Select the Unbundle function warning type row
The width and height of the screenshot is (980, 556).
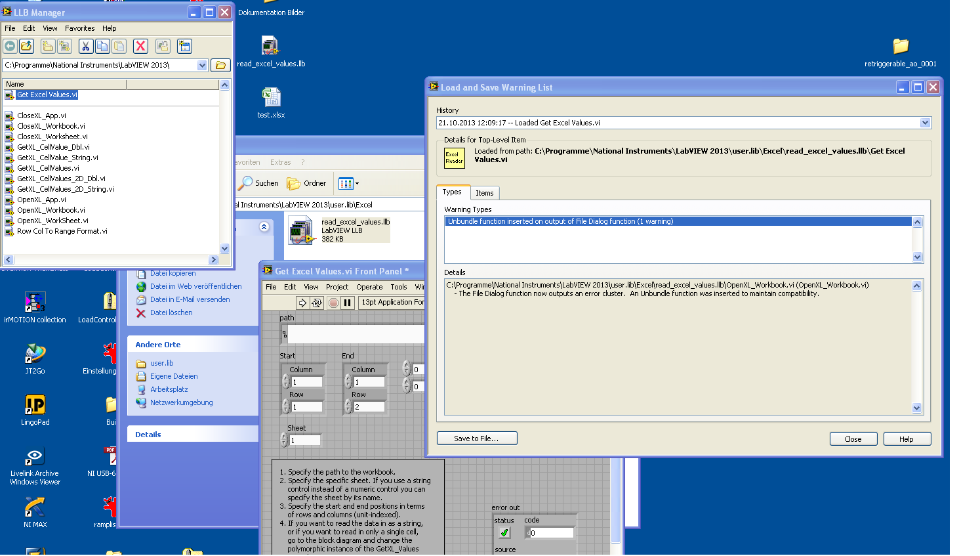tap(678, 222)
